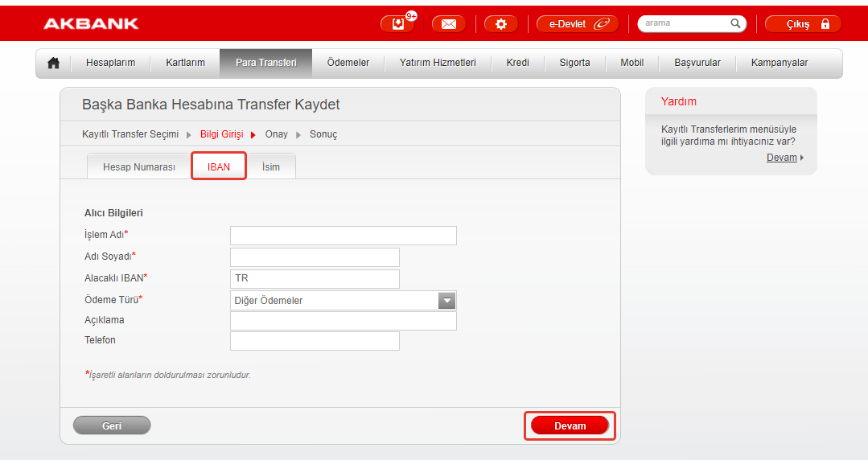Focus the Alacaklı IBAN text field
Screen dimensions: 868x460
coord(315,279)
